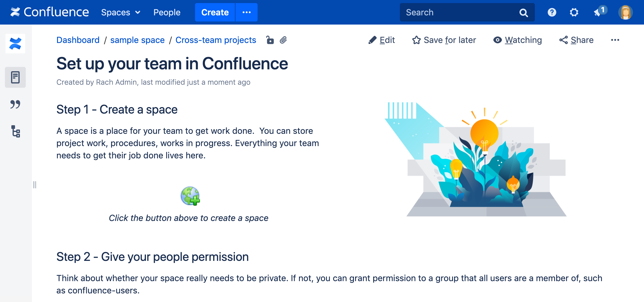Open the Pages icon in sidebar
The image size is (644, 302).
[15, 77]
